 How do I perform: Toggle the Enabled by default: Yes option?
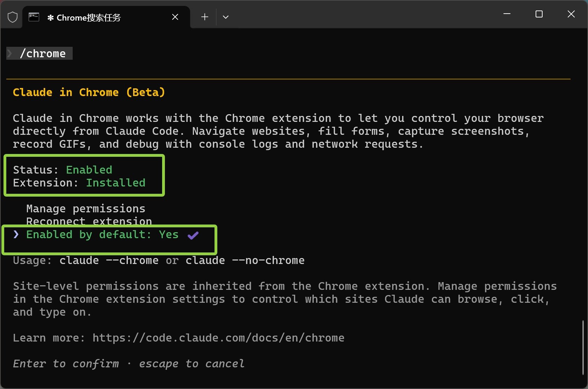(102, 235)
